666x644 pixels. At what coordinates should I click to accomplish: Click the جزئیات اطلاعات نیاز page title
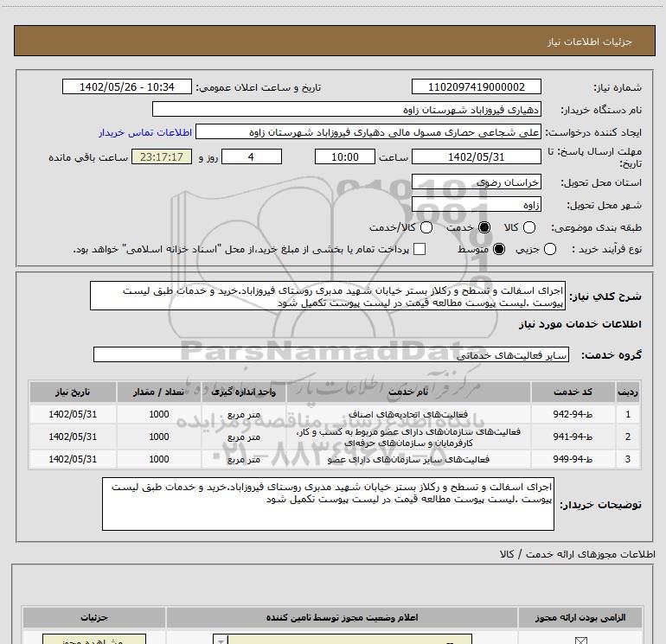coord(589,41)
